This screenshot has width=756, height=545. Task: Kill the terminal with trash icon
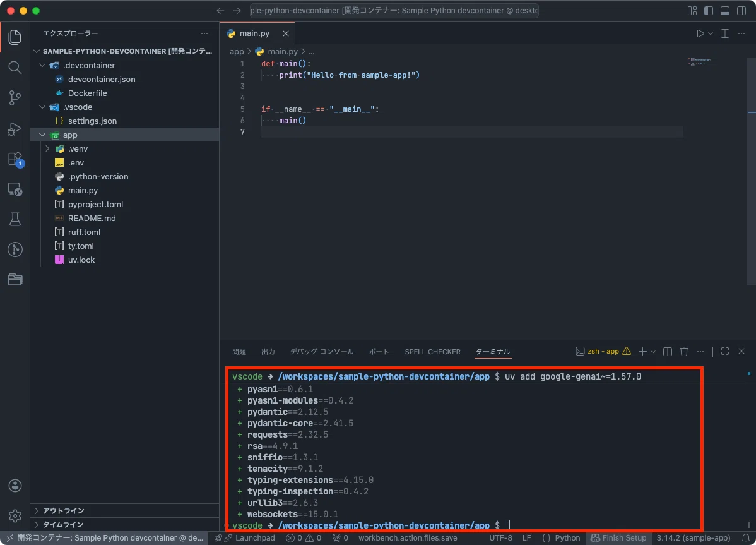683,352
